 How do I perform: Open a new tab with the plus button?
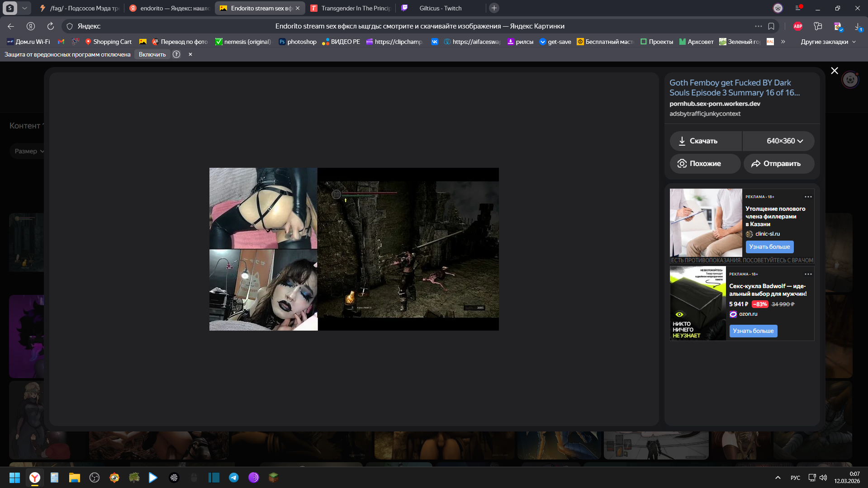coord(494,8)
